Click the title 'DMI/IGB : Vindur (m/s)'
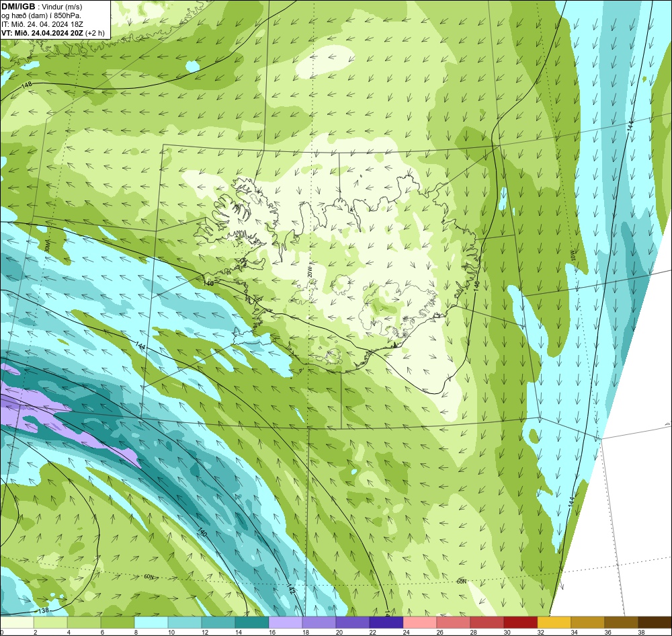This screenshot has height=636, width=672. (x=42, y=7)
